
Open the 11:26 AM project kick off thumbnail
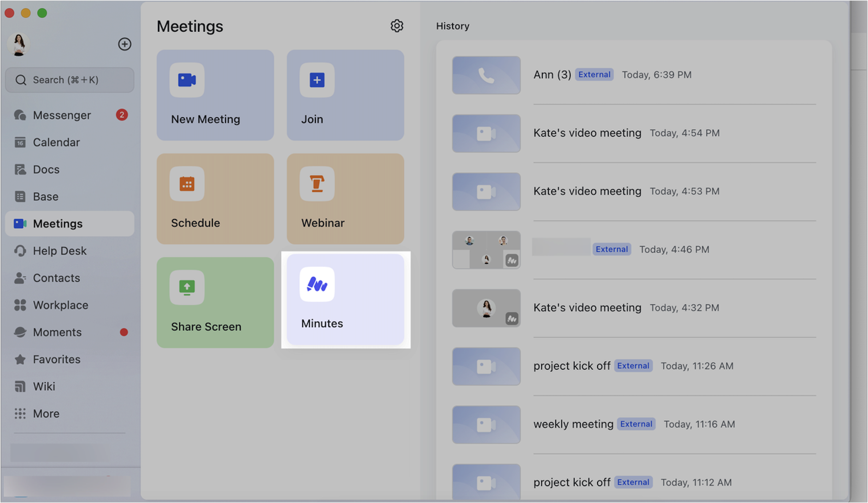pyautogui.click(x=486, y=366)
